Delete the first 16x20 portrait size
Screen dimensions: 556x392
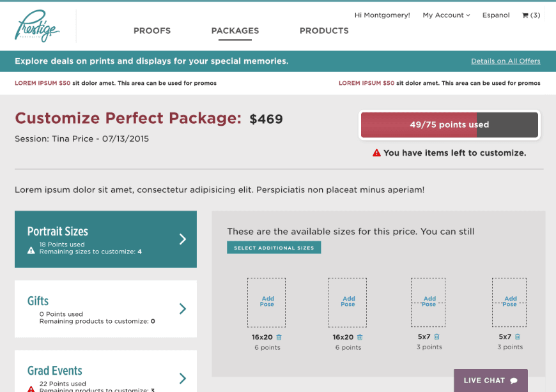click(279, 337)
